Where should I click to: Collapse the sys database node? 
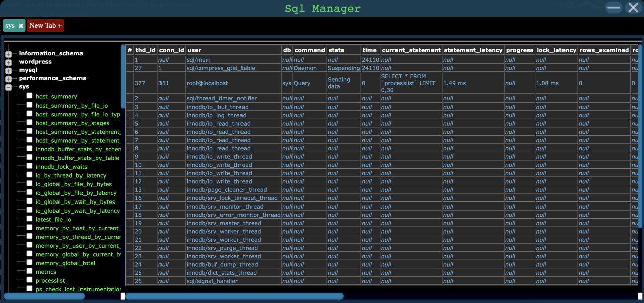[x=8, y=87]
